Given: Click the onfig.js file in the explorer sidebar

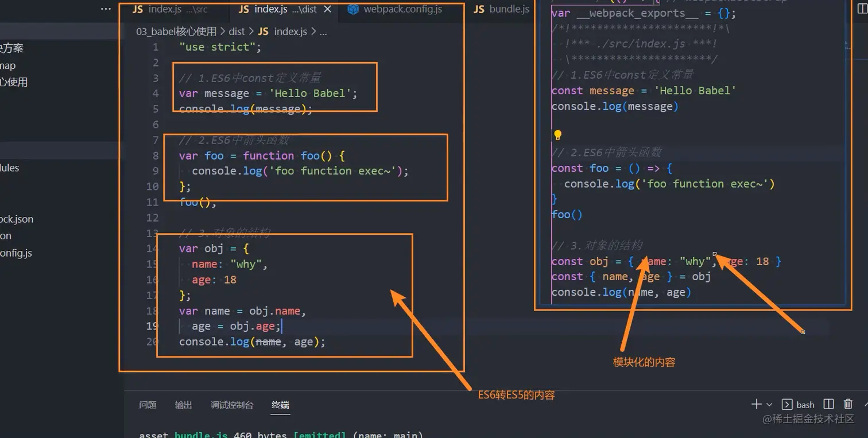Looking at the screenshot, I should click(x=17, y=253).
